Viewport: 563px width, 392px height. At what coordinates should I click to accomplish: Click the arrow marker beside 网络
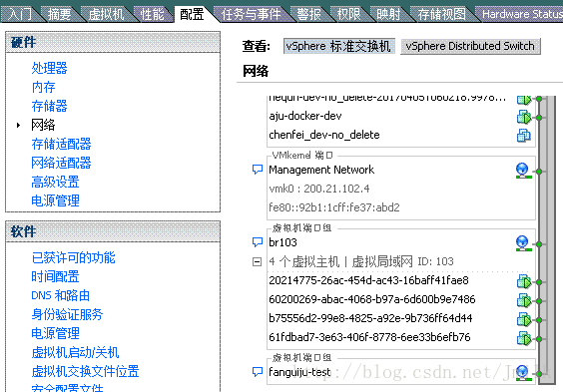(18, 125)
